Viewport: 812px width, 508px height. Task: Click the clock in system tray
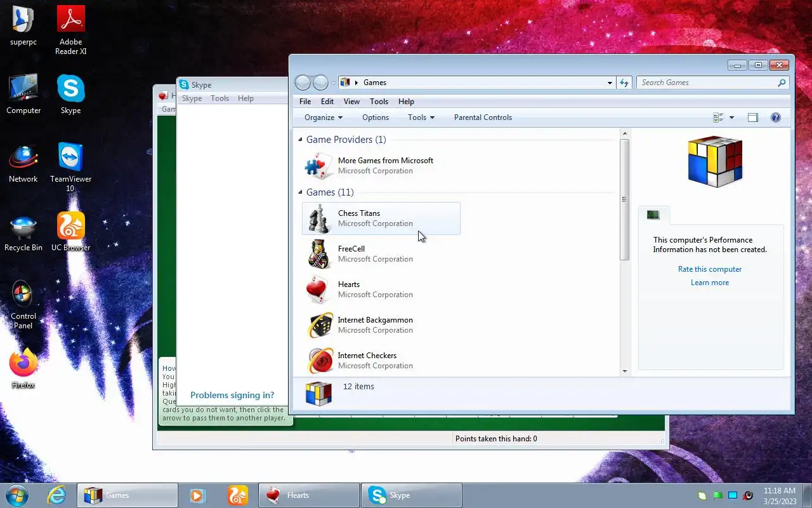point(780,495)
